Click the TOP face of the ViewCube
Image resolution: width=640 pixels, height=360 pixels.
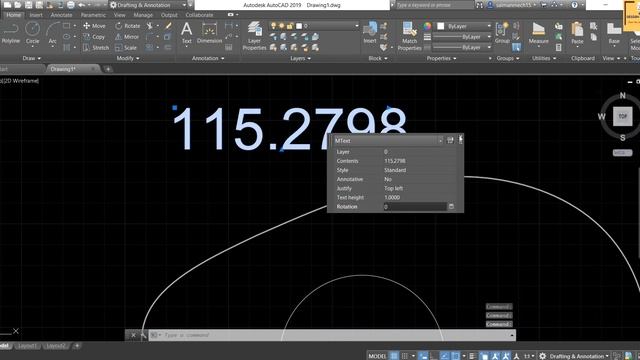click(622, 116)
